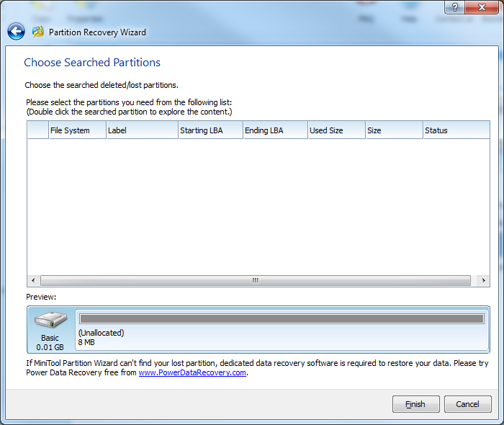Click the left arrow of the horizontal scrollbar
This screenshot has height=425, width=504.
click(33, 280)
